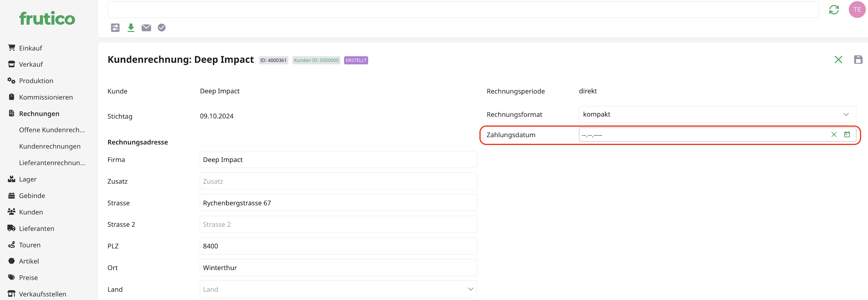Open the Rechnungsformat dropdown
This screenshot has width=868, height=300.
[718, 115]
